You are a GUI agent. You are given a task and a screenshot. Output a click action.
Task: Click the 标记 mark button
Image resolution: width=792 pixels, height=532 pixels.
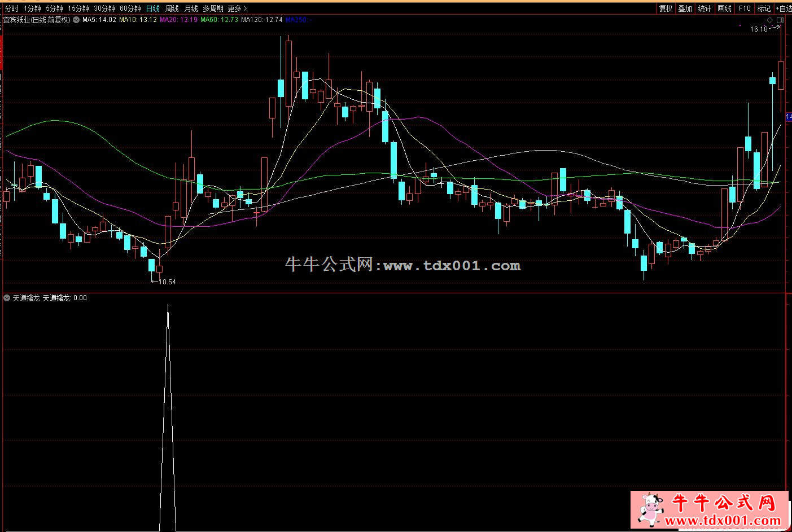pos(764,8)
